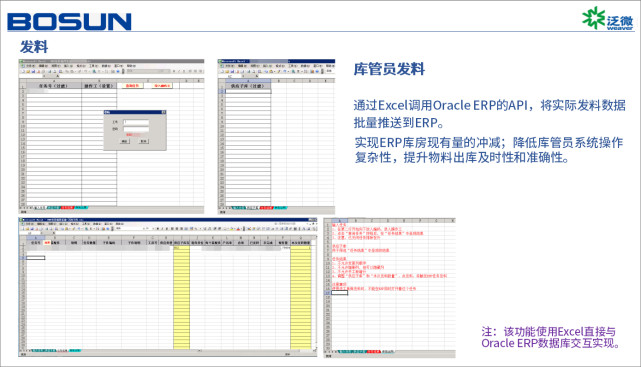Click the 工号 input field in the login dialog
Image resolution: width=641 pixels, height=367 pixels.
click(136, 122)
